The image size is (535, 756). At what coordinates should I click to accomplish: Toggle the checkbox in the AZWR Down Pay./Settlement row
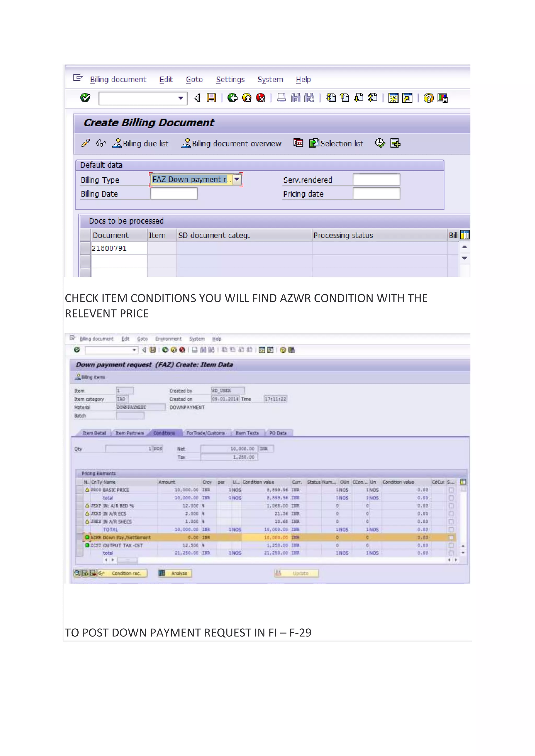tap(451, 537)
